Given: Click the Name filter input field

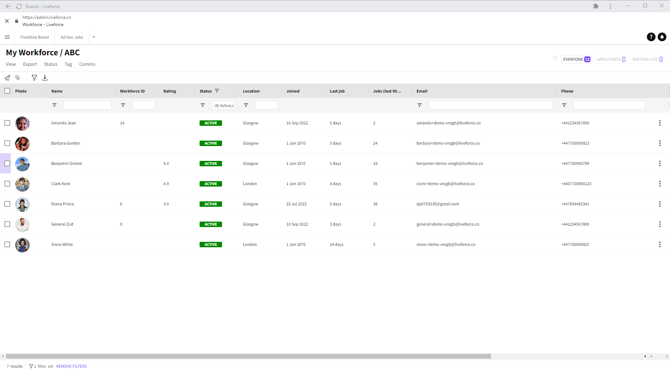Looking at the screenshot, I should 87,105.
